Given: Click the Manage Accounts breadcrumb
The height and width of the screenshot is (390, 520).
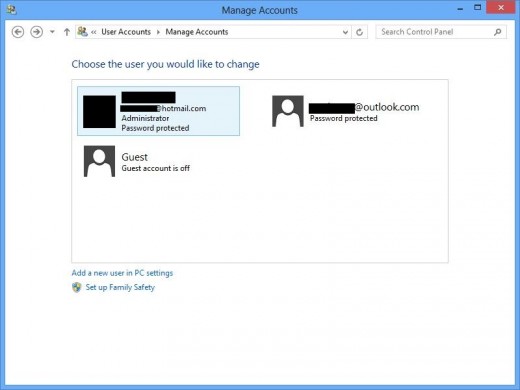Looking at the screenshot, I should [197, 32].
